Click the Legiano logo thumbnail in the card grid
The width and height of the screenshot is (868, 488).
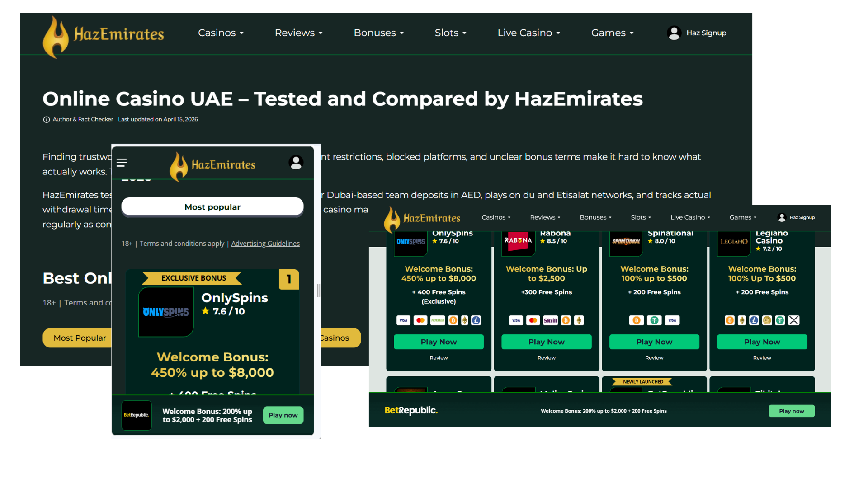coord(734,243)
